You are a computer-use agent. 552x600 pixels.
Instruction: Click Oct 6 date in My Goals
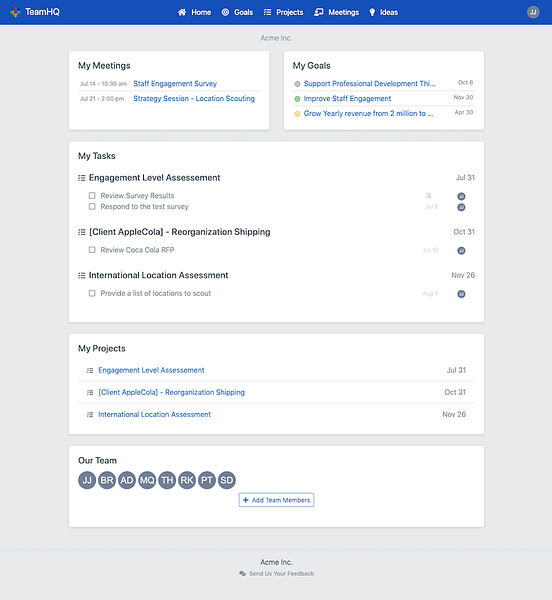466,82
